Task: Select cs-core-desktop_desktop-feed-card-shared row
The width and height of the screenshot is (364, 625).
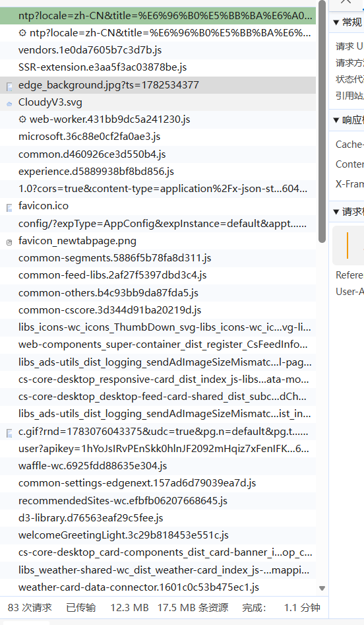Action: 158,397
